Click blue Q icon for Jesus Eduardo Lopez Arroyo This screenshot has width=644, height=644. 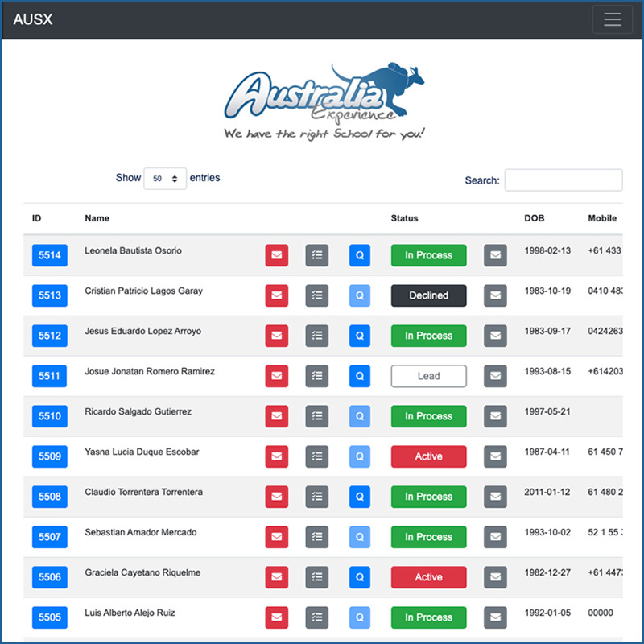coord(359,336)
